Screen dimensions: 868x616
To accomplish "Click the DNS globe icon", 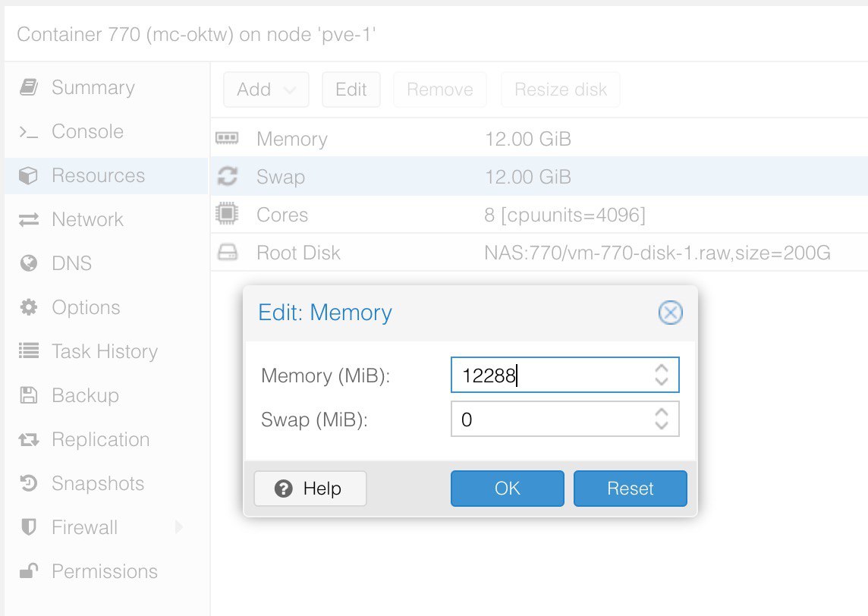I will 29,263.
